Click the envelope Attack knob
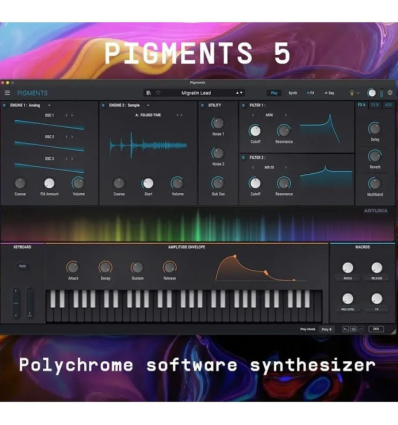Image resolution: width=398 pixels, height=425 pixels. click(x=73, y=267)
